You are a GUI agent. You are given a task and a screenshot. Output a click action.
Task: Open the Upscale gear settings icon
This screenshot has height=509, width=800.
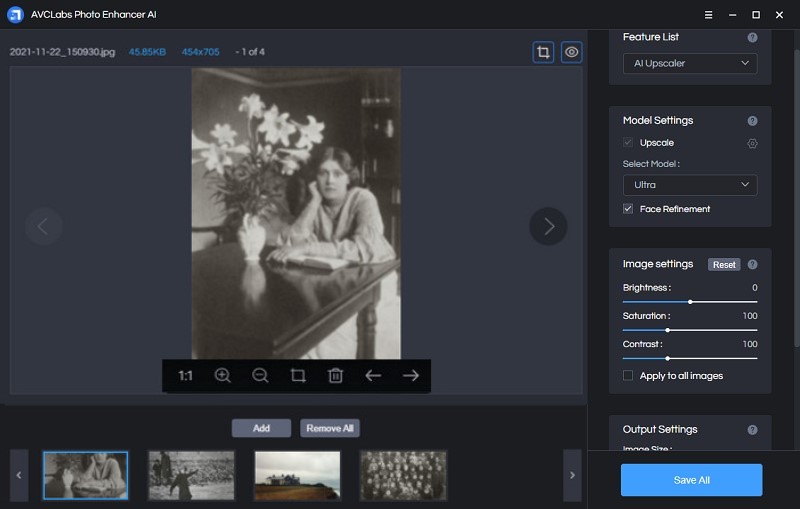[752, 143]
